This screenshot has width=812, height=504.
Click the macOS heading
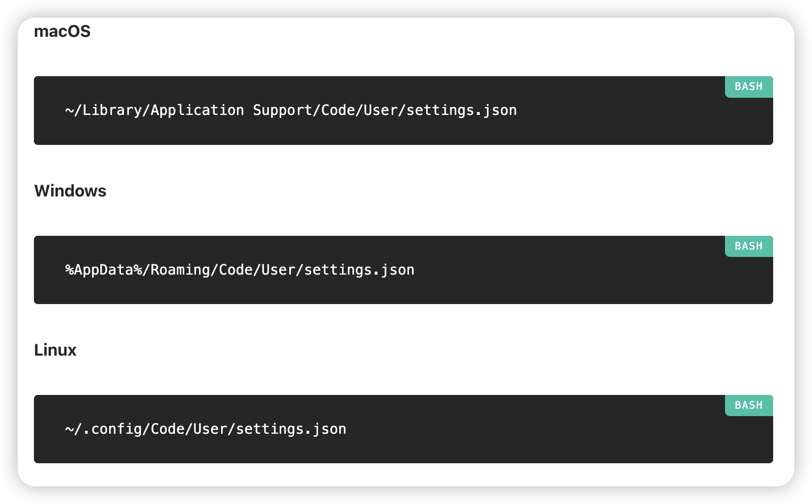point(62,31)
